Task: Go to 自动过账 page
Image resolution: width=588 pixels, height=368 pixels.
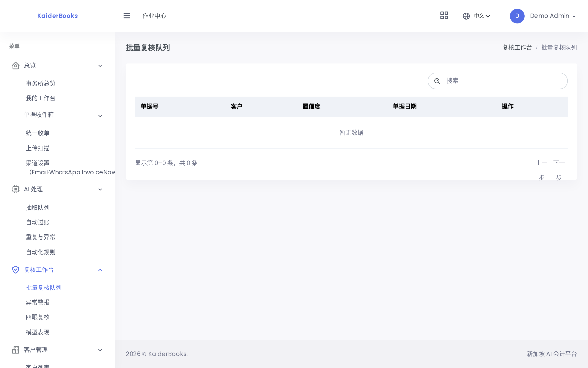Action: click(x=38, y=222)
